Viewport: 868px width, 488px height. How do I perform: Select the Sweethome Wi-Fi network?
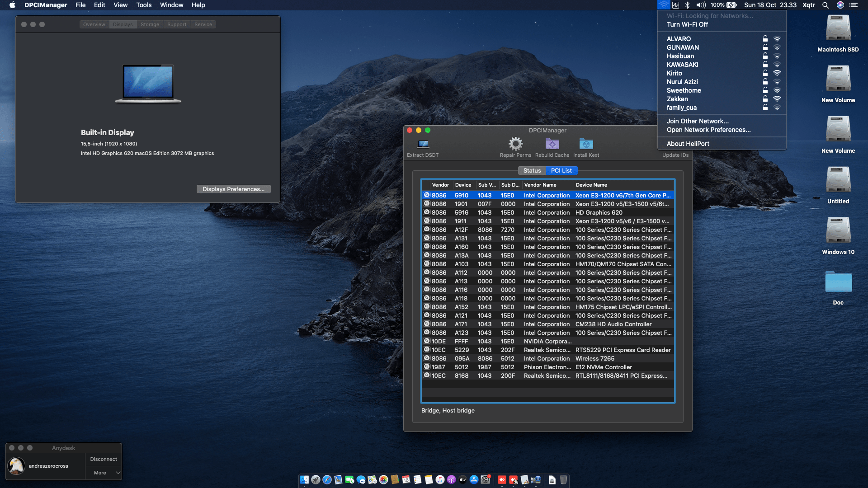[x=684, y=90]
